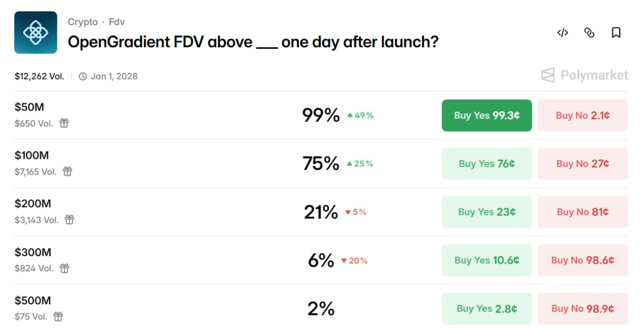This screenshot has width=644, height=328.
Task: Click the Jan 1, 2028 end date
Action: click(114, 76)
